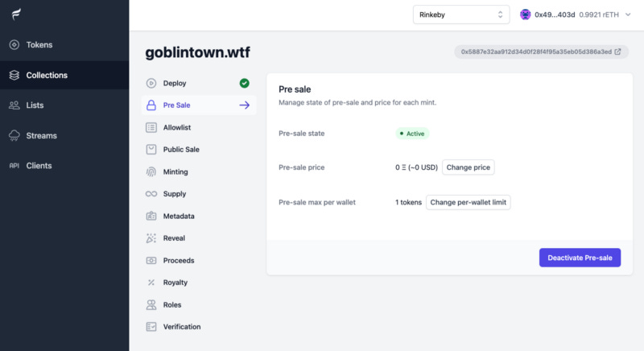Open the Proceeds section
The width and height of the screenshot is (644, 351).
click(199, 260)
